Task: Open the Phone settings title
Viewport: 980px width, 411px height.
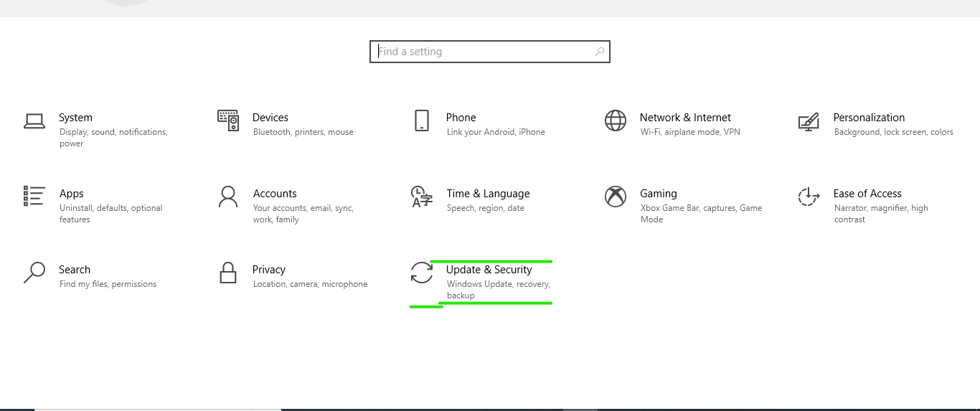Action: tap(461, 118)
